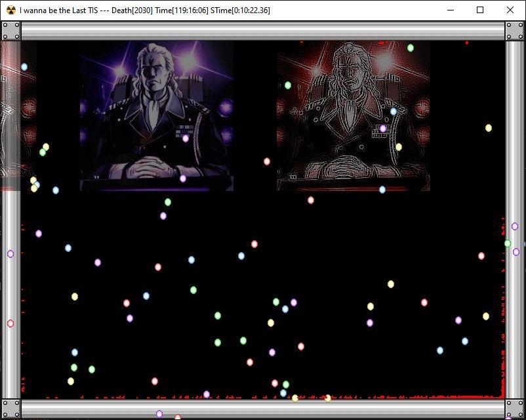Click the red outlined boss portrait

354,115
